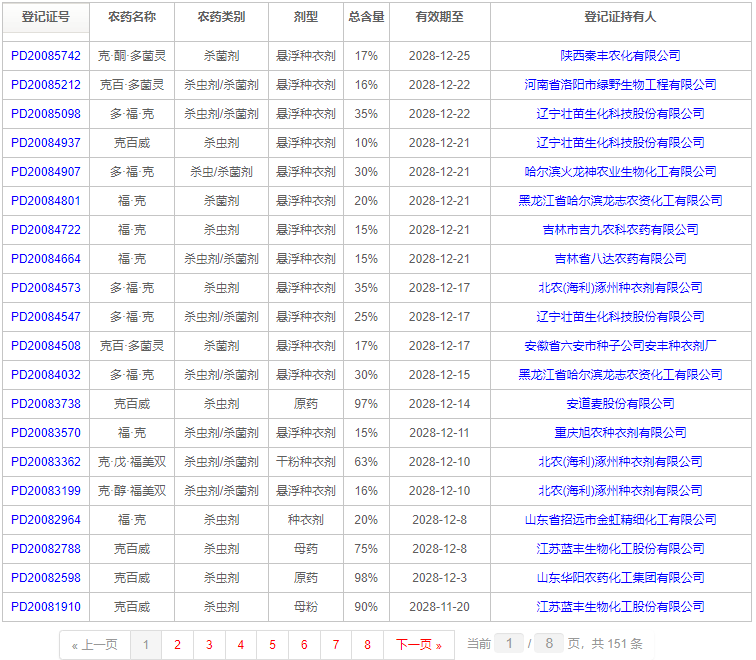This screenshot has width=756, height=660.
Task: Open registration PD20083362
Action: pyautogui.click(x=46, y=462)
